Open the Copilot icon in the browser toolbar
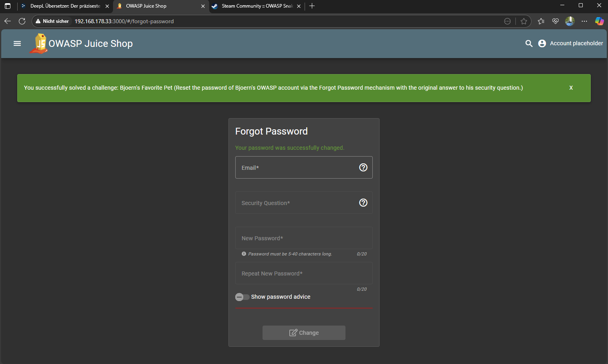The width and height of the screenshot is (608, 364). click(x=599, y=21)
